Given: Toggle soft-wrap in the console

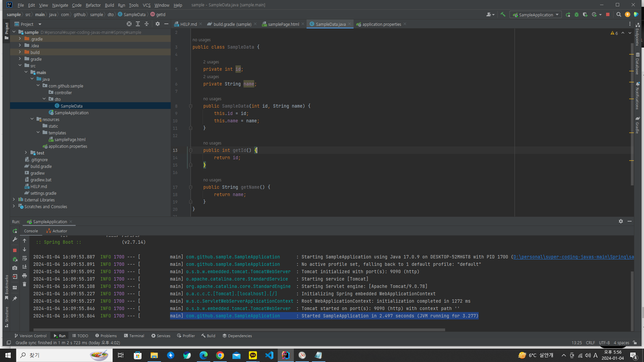Looking at the screenshot, I should pyautogui.click(x=24, y=258).
